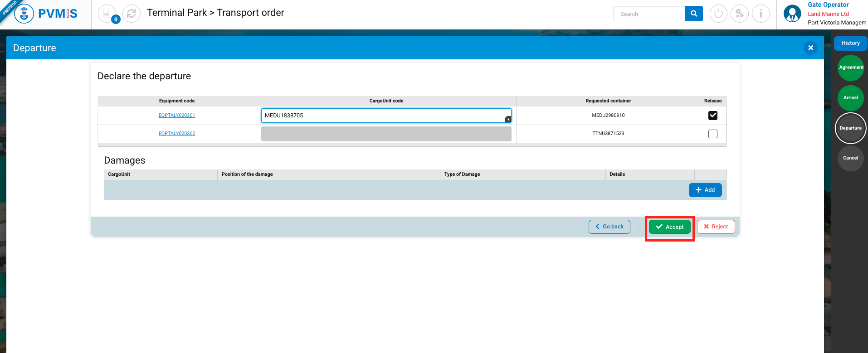Open the settings gears icon
This screenshot has width=868, height=353.
pyautogui.click(x=740, y=14)
